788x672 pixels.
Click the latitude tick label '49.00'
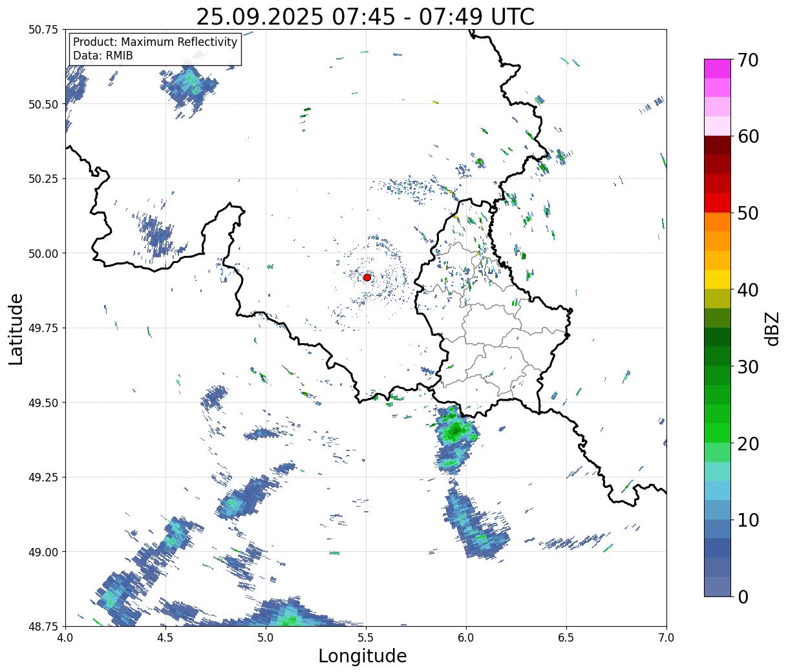coord(43,552)
